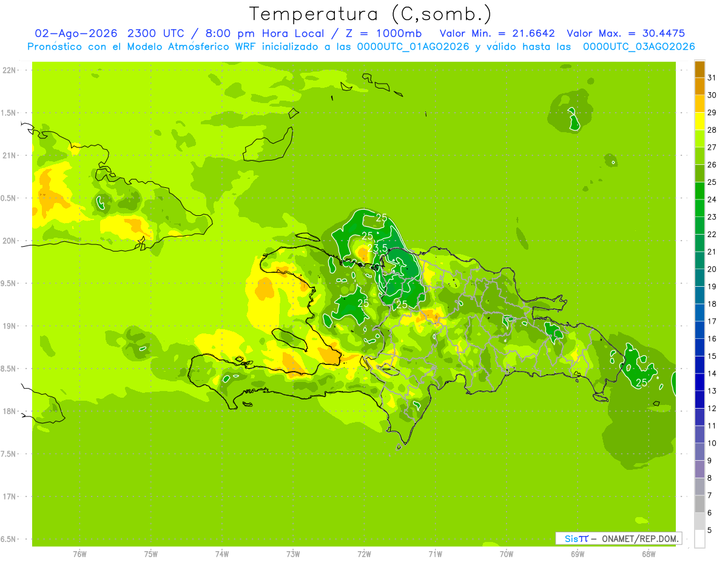
Task: Pick the gray legend band between 6 and 7
Action: pos(699,504)
